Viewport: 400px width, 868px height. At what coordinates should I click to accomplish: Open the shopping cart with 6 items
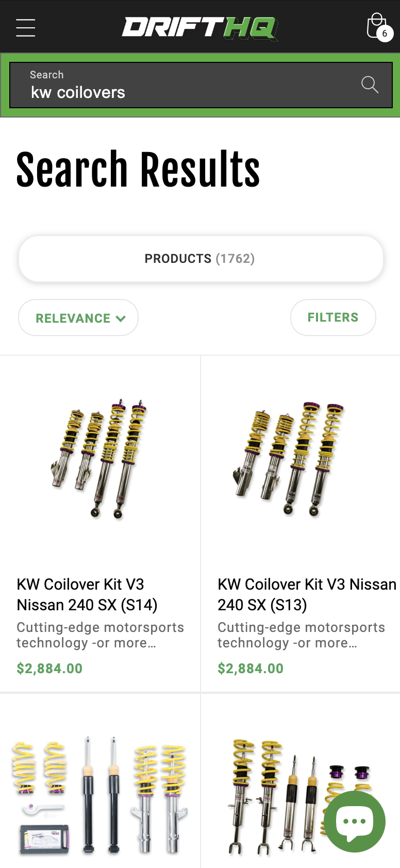coord(377,27)
